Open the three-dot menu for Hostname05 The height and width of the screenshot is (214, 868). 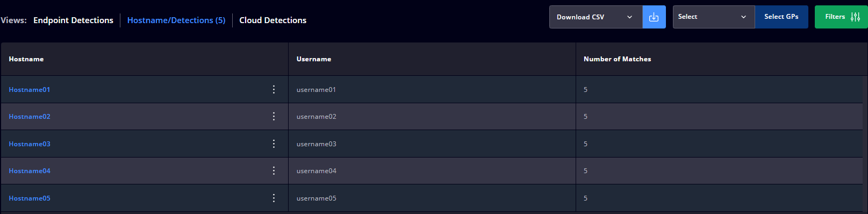point(274,198)
